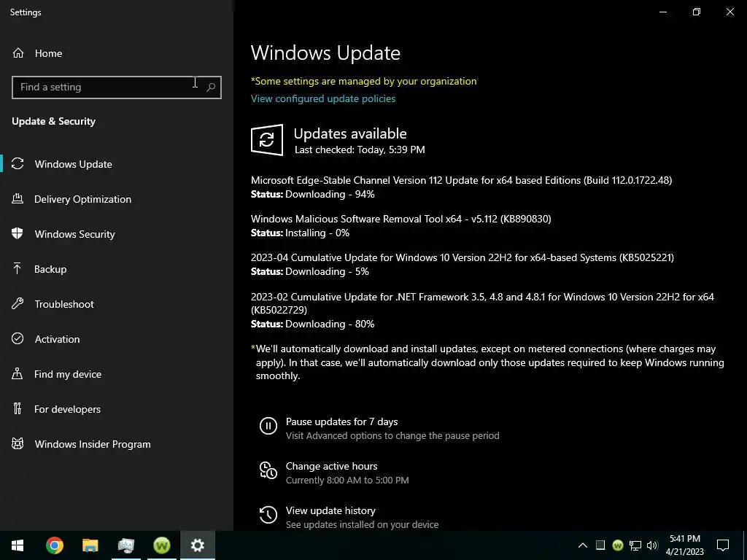
Task: Click the 'Downloading - 80%' status
Action: point(330,324)
